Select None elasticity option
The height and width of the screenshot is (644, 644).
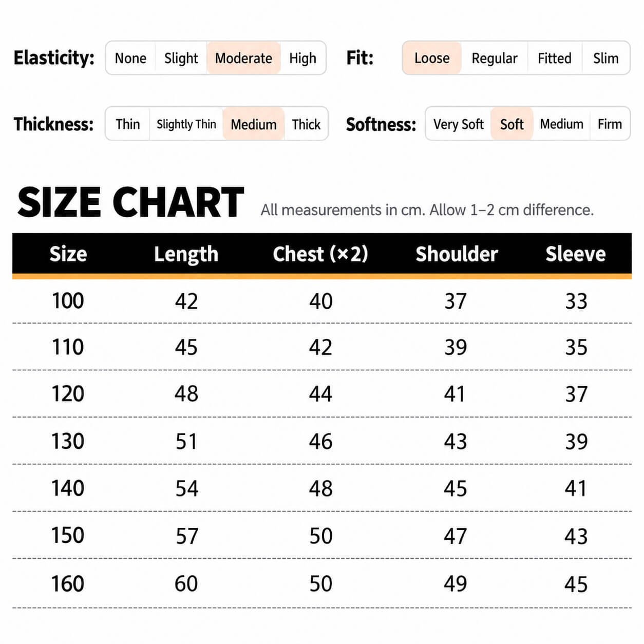pyautogui.click(x=130, y=58)
